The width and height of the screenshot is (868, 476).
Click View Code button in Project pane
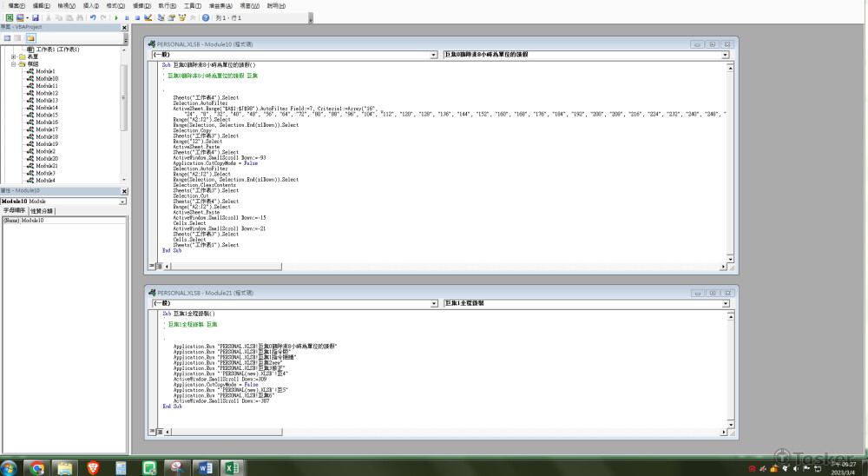7,38
